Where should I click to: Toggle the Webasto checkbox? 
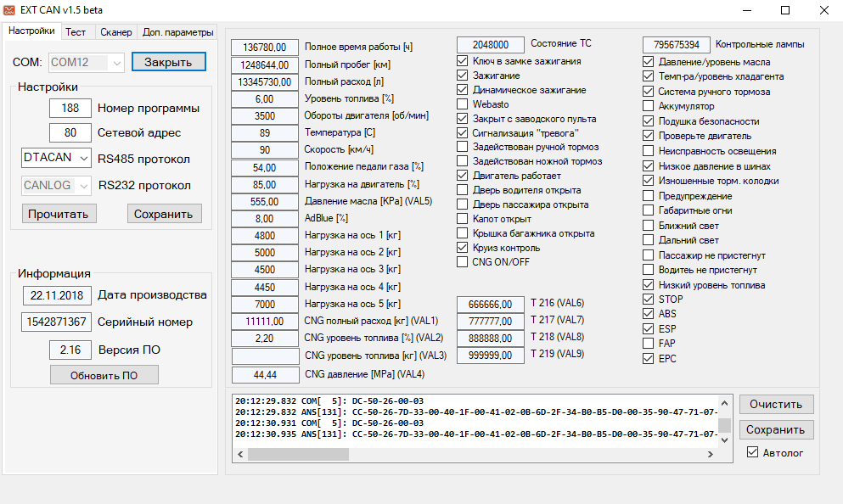click(x=463, y=104)
